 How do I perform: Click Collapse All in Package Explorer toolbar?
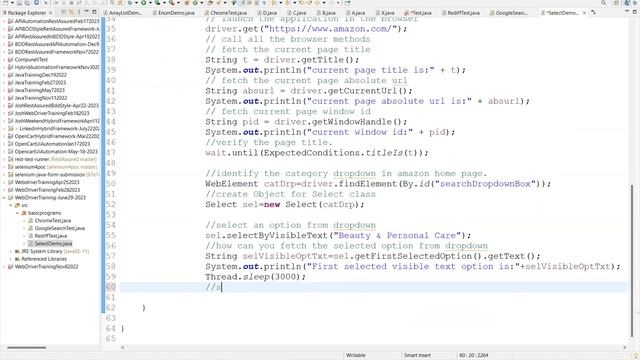click(x=64, y=12)
